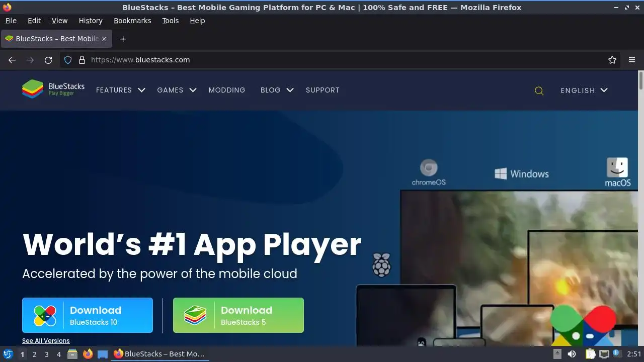Click the forward navigation arrow

30,60
